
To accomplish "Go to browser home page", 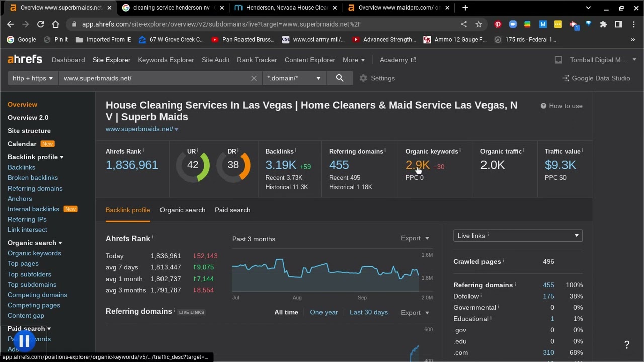I will [55, 24].
